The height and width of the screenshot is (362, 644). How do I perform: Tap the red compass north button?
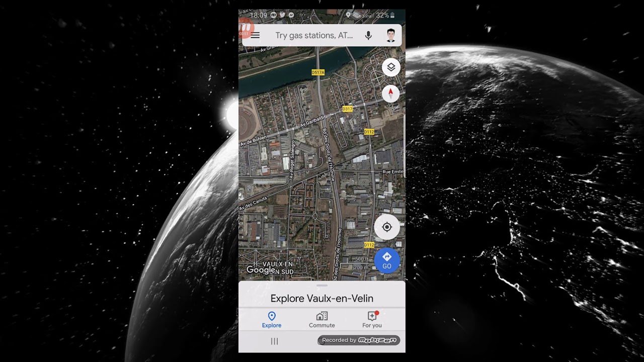pos(391,94)
